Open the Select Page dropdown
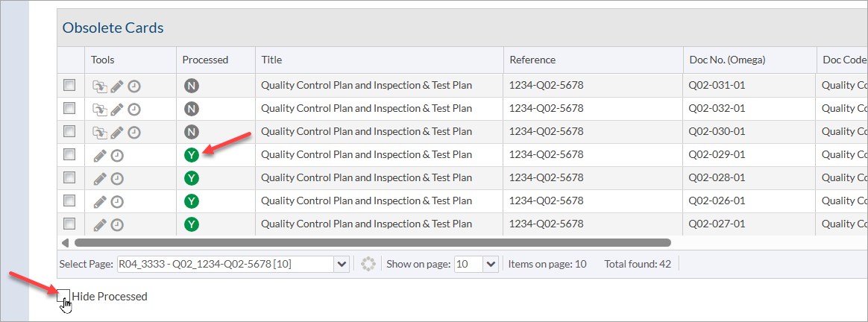This screenshot has width=868, height=322. (x=342, y=264)
